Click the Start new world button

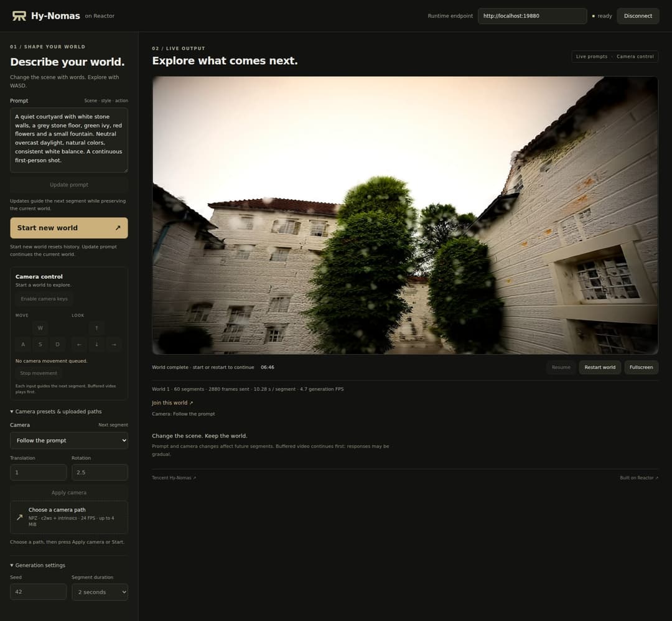pyautogui.click(x=69, y=228)
